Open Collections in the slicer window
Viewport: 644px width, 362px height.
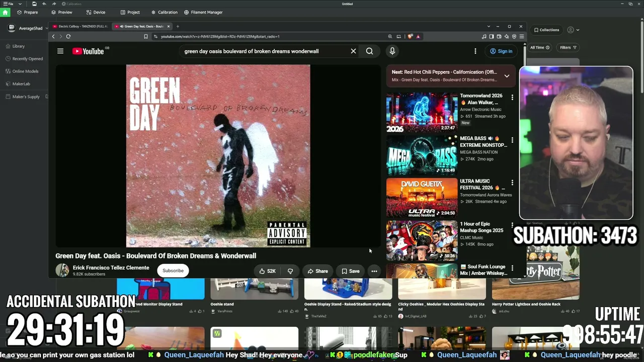(547, 30)
